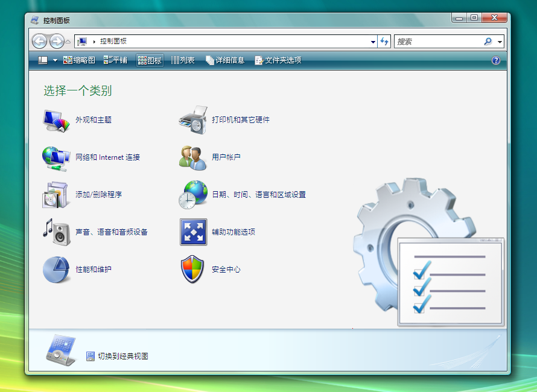
Task: Click the 切换到经典视图 link
Action: [x=122, y=356]
